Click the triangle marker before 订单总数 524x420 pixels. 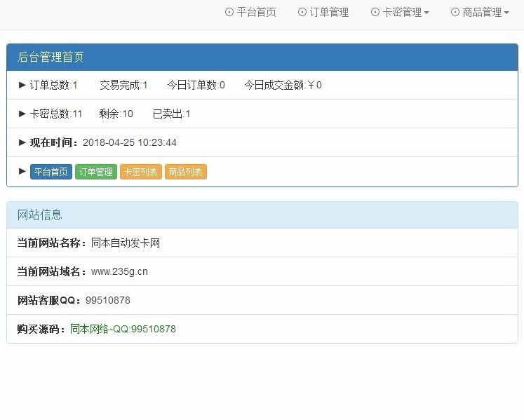[x=22, y=85]
